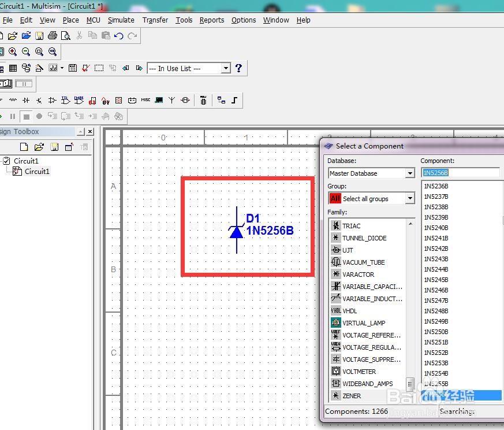The height and width of the screenshot is (430, 504).
Task: Open the File menu
Action: pos(8,20)
